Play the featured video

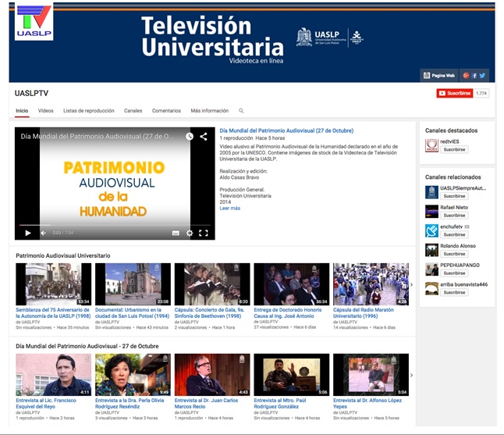coord(28,233)
